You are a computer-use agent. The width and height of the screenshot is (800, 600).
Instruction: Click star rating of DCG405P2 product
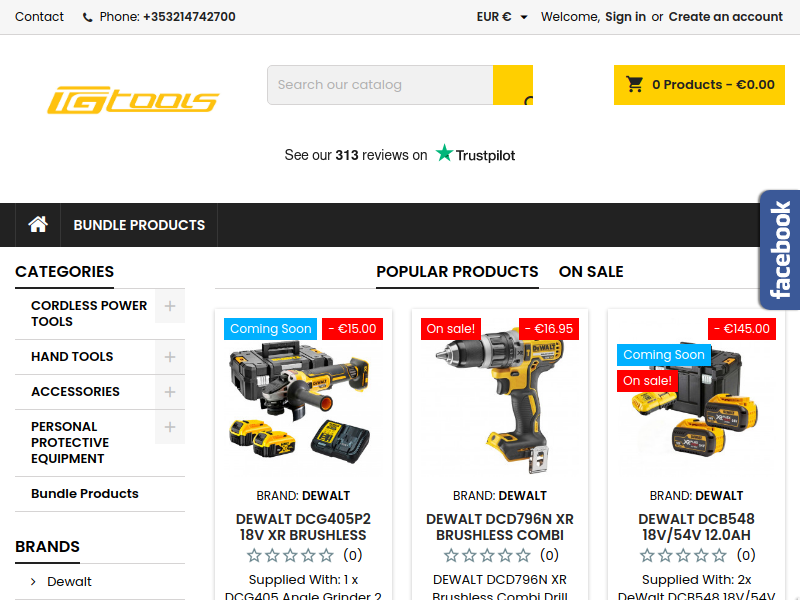[x=290, y=555]
